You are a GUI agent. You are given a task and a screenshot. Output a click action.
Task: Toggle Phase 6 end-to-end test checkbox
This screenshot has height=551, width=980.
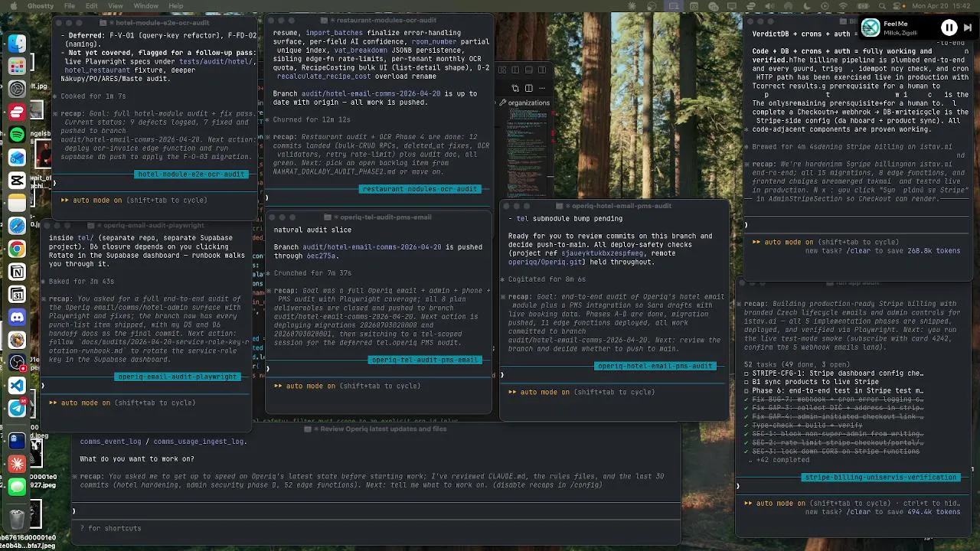point(746,390)
